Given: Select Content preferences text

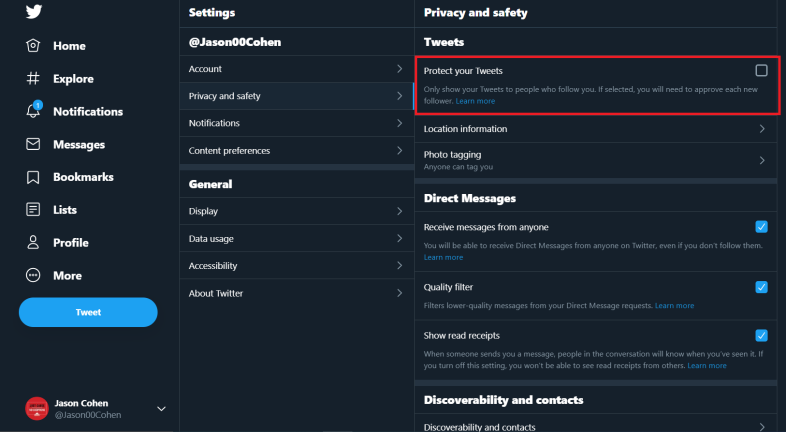Looking at the screenshot, I should (229, 151).
